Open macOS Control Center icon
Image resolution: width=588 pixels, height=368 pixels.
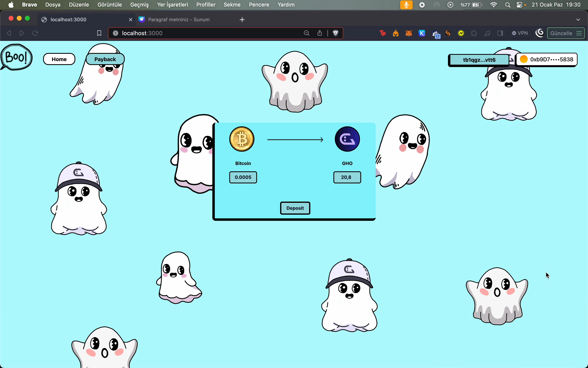pyautogui.click(x=519, y=5)
